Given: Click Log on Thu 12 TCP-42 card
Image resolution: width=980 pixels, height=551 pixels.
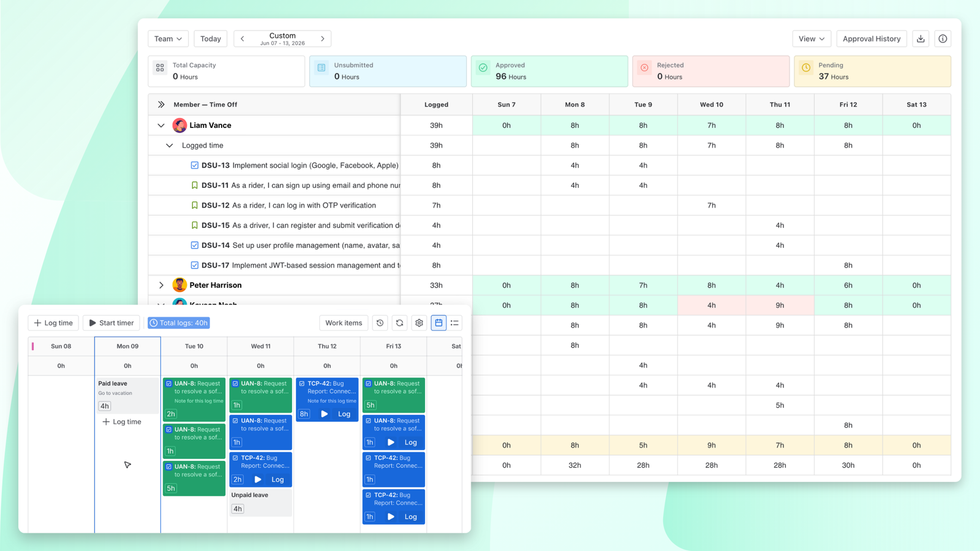Looking at the screenshot, I should click(344, 414).
